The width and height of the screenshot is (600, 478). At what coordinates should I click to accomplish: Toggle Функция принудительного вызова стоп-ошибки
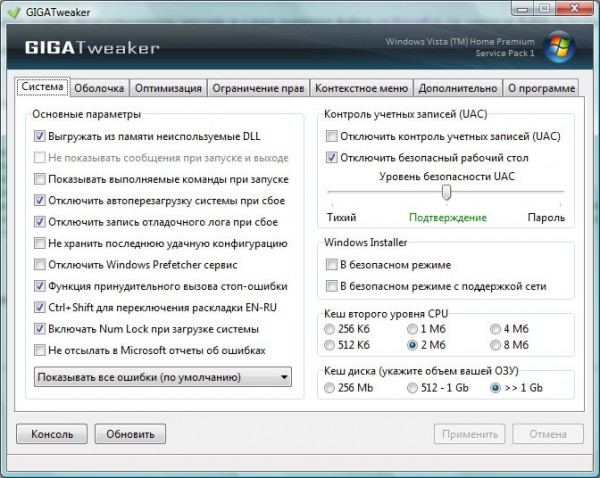(40, 286)
